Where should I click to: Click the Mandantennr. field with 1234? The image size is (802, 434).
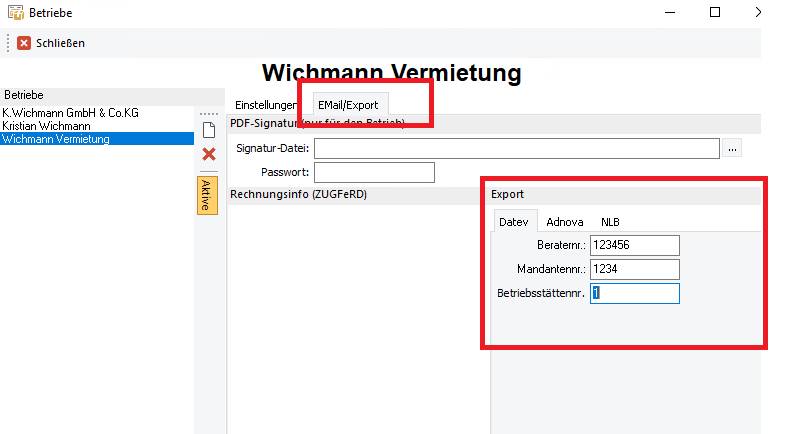pos(635,269)
